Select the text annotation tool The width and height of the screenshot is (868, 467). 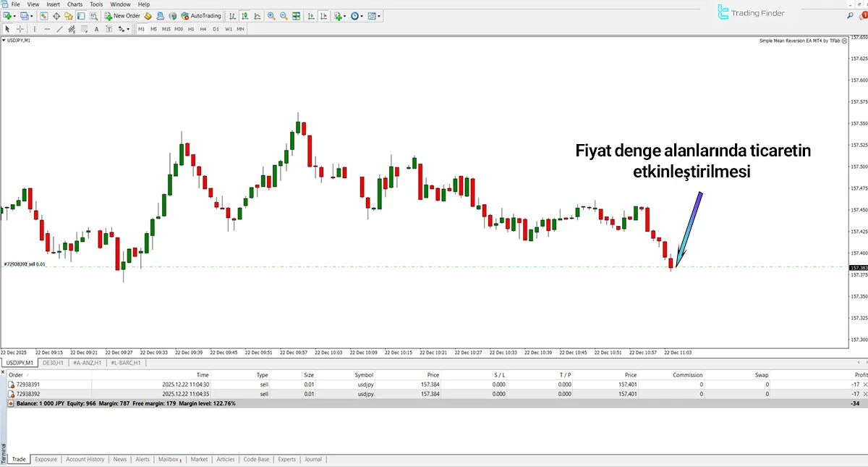click(x=96, y=29)
